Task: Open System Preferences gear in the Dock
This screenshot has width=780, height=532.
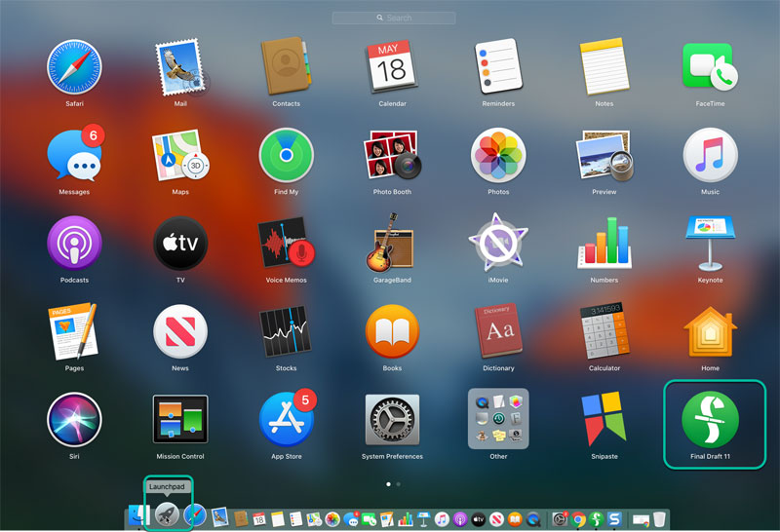Action: 560,519
